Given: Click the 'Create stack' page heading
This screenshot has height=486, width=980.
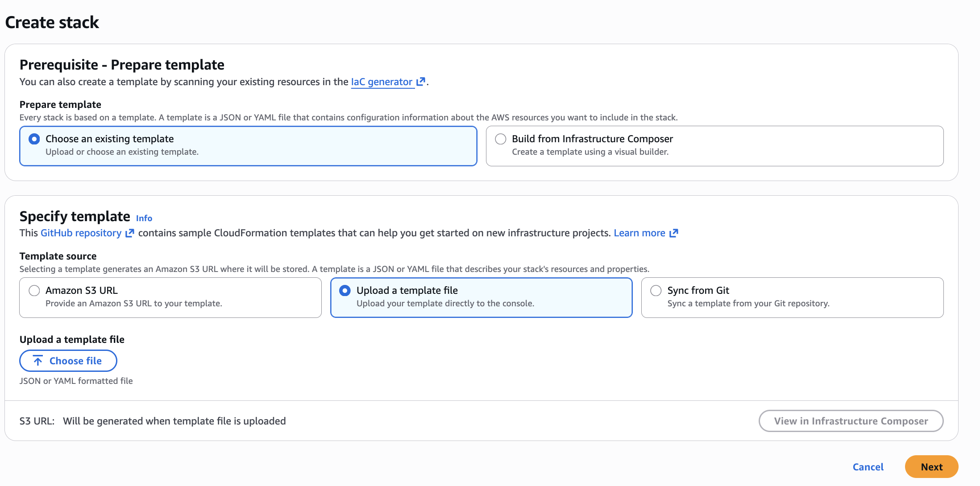Looking at the screenshot, I should pos(52,22).
